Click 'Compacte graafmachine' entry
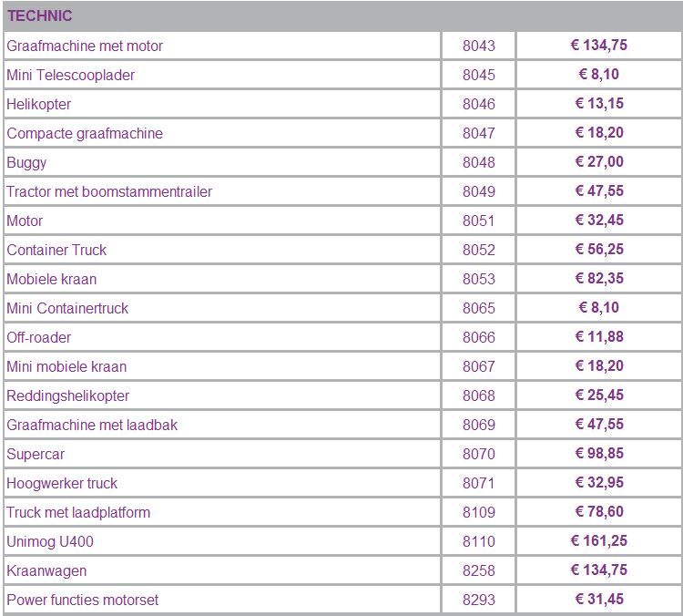This screenshot has width=683, height=616. pos(85,133)
